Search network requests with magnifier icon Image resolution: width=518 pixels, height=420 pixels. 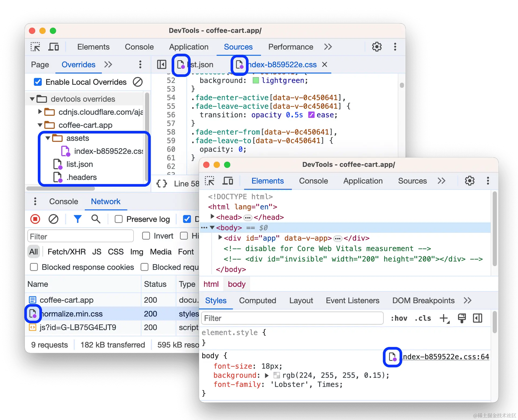point(96,219)
